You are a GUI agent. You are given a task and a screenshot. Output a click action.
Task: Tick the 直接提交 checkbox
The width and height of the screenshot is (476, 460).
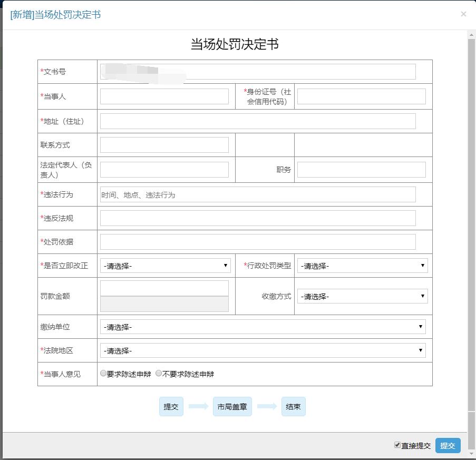click(x=397, y=445)
